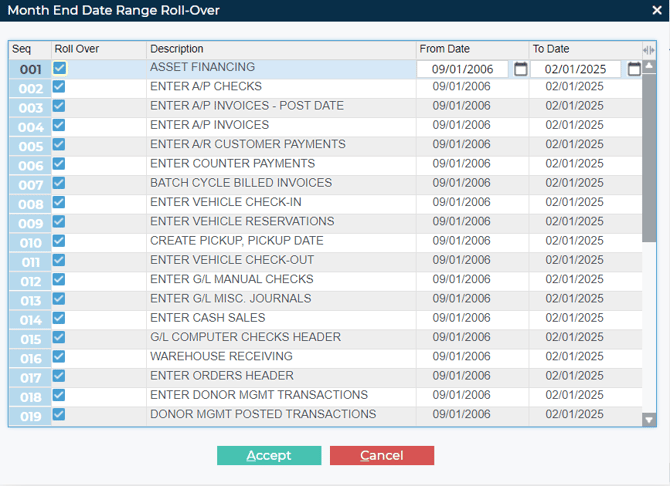Edit the To Date field for row 001
Screen dimensions: 670x486
tap(575, 69)
